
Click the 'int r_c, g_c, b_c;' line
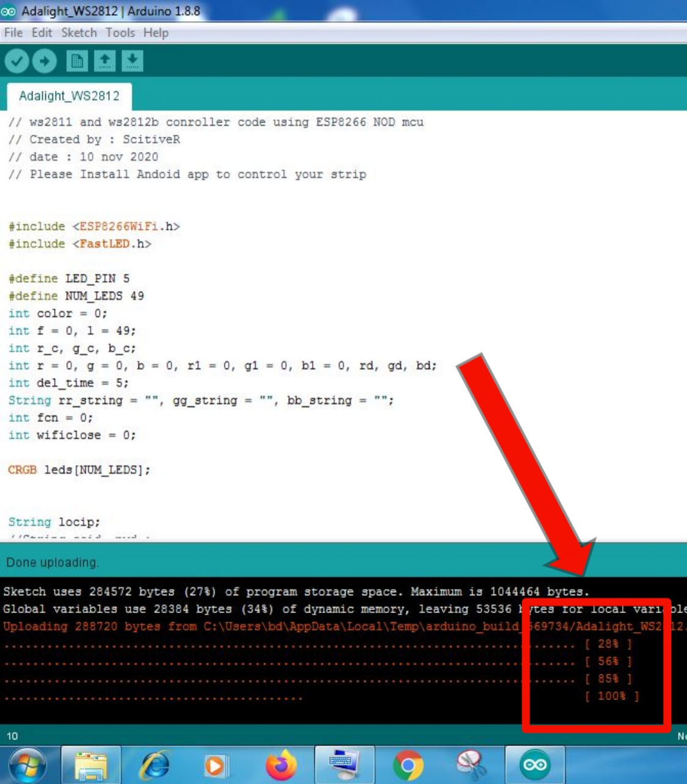point(72,349)
